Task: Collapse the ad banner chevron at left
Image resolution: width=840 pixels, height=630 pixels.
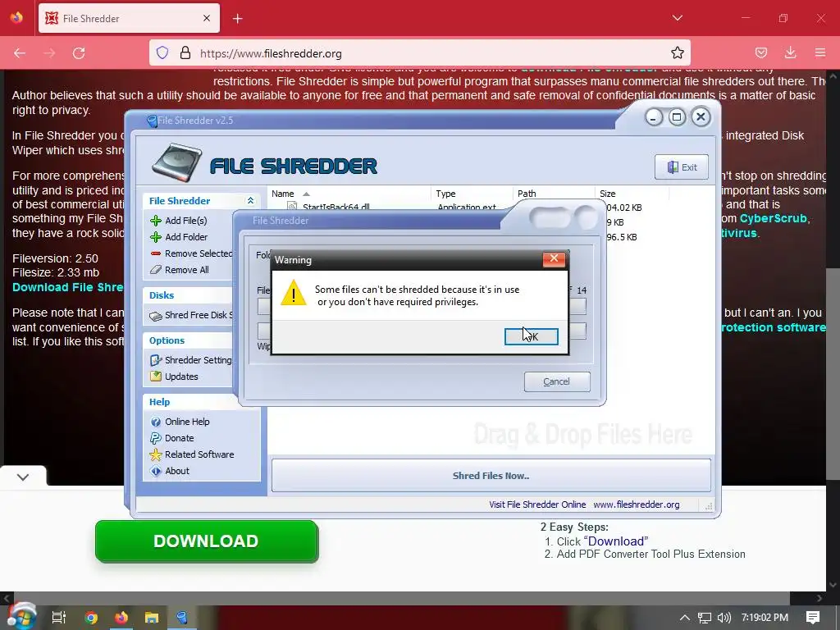Action: (23, 477)
